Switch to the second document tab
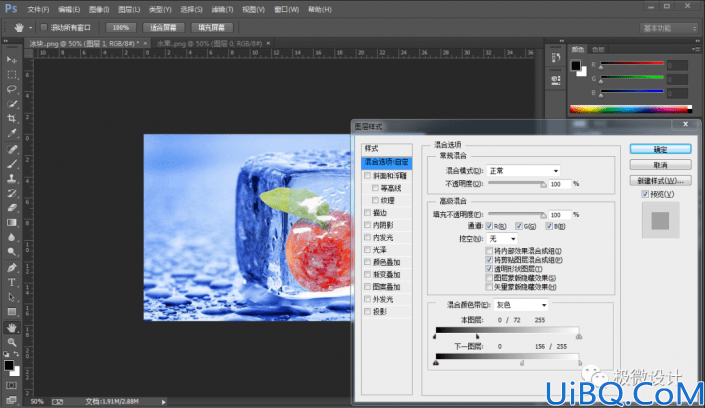The image size is (705, 408). click(210, 44)
